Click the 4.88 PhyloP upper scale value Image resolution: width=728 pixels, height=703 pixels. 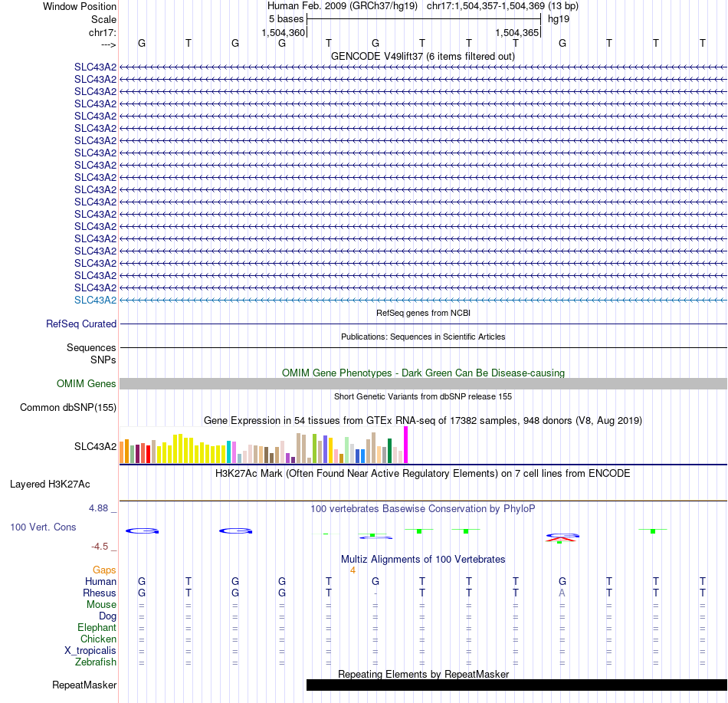coord(98,508)
